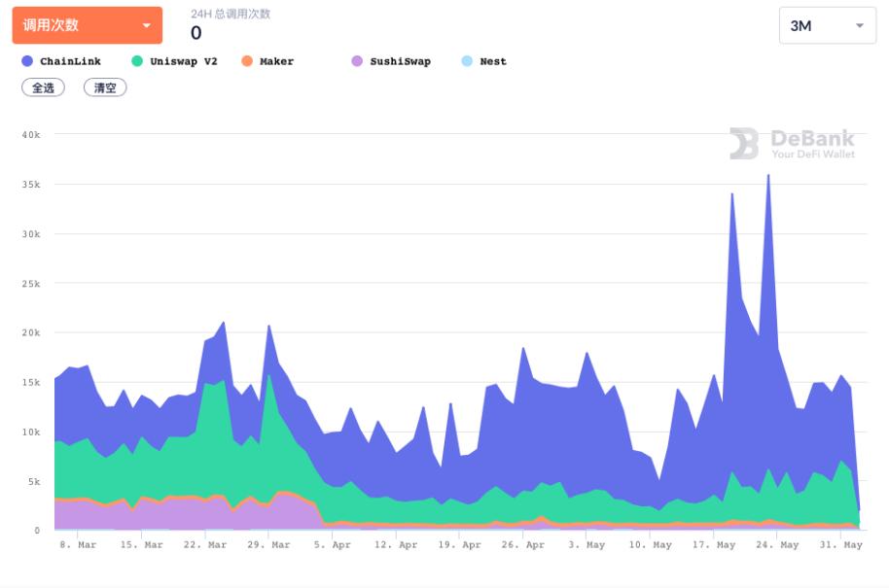889x588 pixels.
Task: Expand the 3M time range dropdown
Action: 827,26
